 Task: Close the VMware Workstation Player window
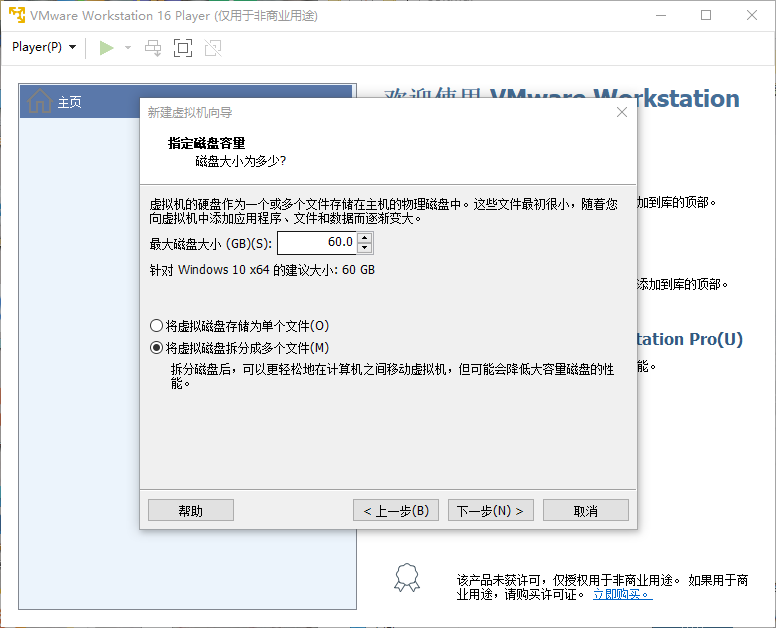click(752, 15)
